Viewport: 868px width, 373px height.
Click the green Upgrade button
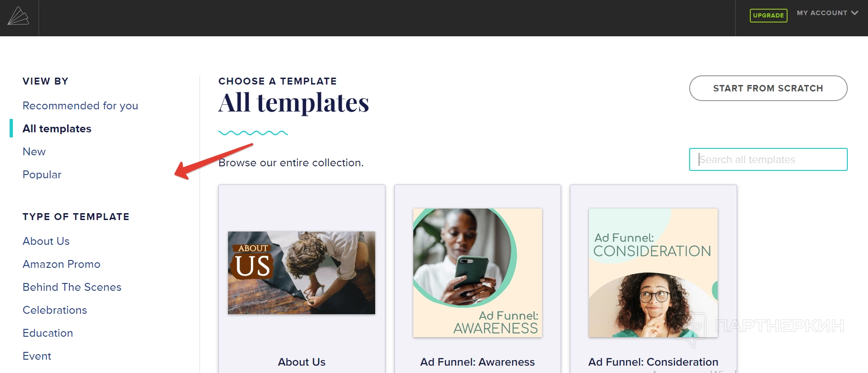click(x=768, y=15)
